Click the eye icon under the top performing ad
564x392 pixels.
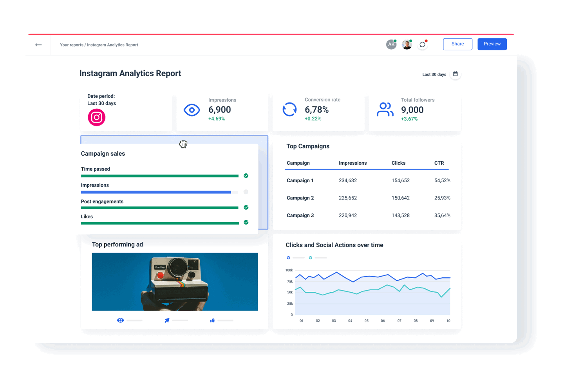(120, 320)
